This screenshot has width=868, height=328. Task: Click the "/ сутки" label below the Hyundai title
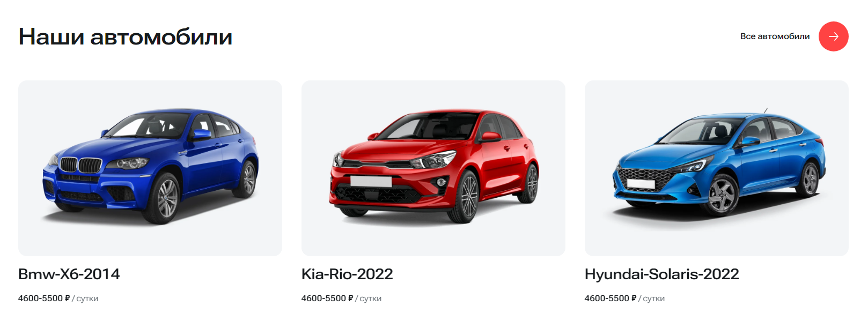(x=652, y=299)
